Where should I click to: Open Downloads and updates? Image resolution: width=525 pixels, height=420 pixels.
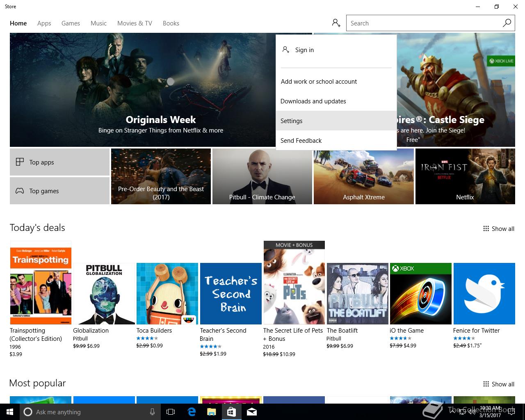point(336,101)
